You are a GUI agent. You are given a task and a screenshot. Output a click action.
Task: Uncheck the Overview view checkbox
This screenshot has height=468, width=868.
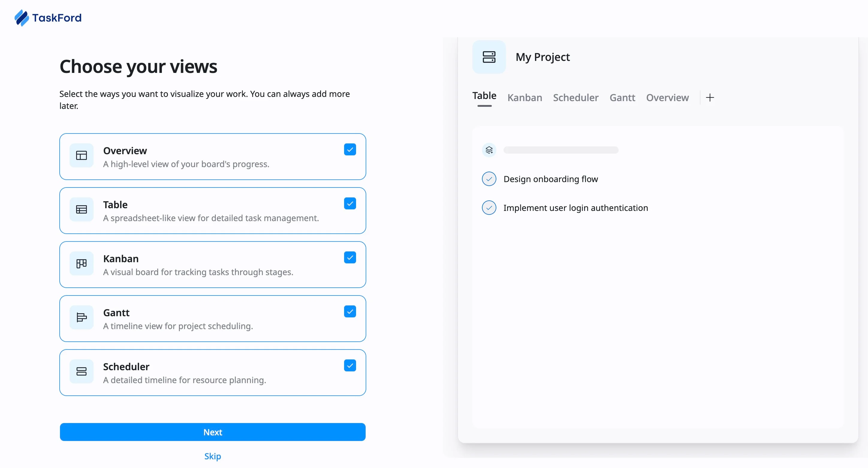tap(350, 150)
